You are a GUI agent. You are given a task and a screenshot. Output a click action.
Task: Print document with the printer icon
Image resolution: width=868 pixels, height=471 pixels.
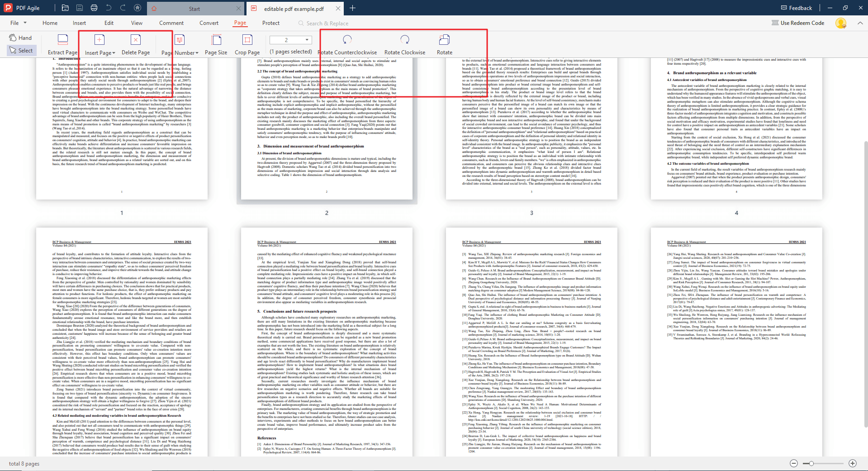(94, 8)
